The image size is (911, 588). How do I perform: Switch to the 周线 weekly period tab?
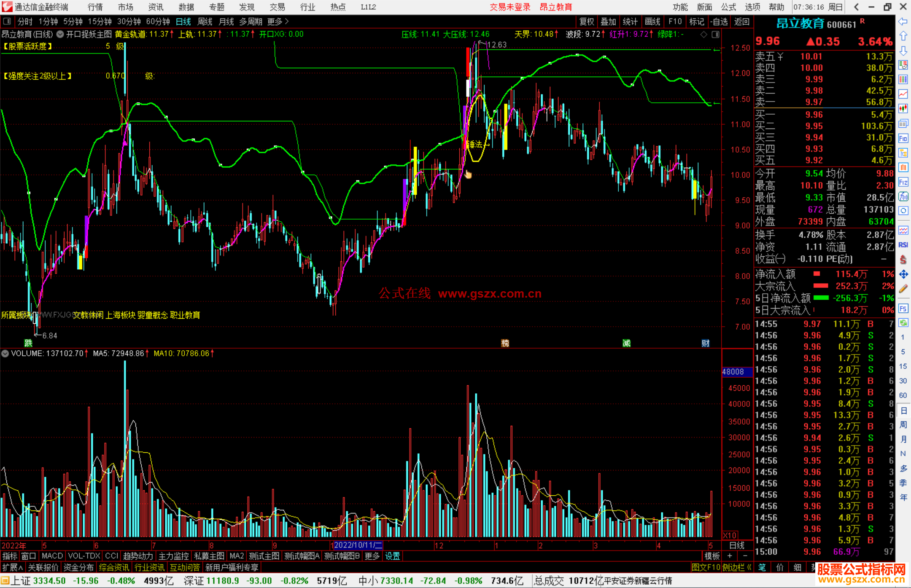[205, 21]
